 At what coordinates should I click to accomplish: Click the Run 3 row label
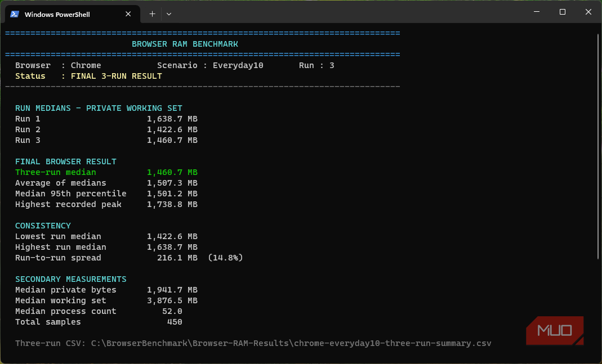(x=28, y=141)
